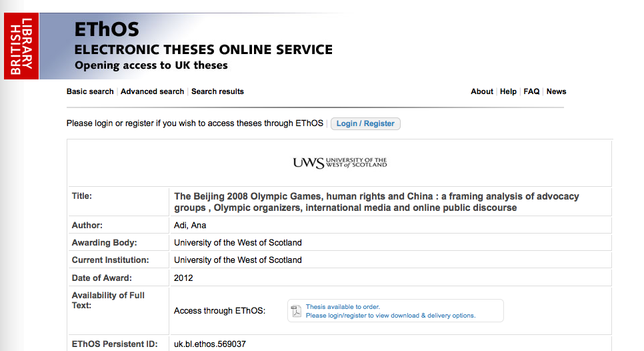This screenshot has height=351, width=644.
Task: Click the author name Adi, Ana
Action: point(189,226)
